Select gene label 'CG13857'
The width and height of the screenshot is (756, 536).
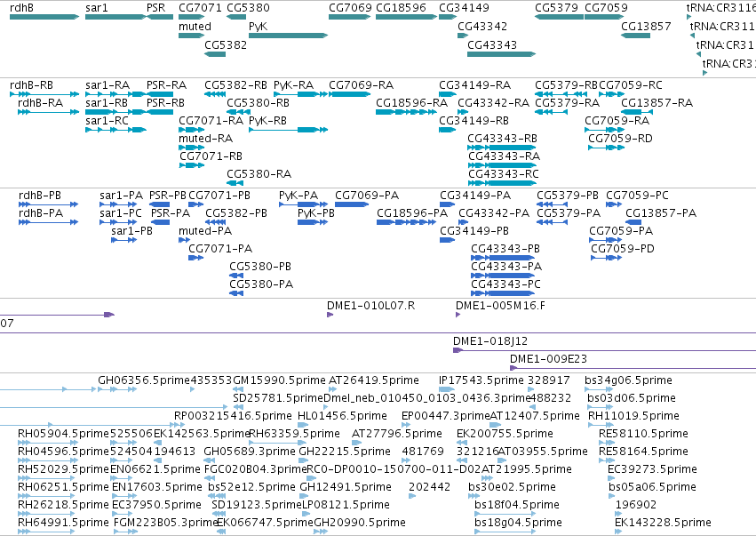(x=646, y=26)
